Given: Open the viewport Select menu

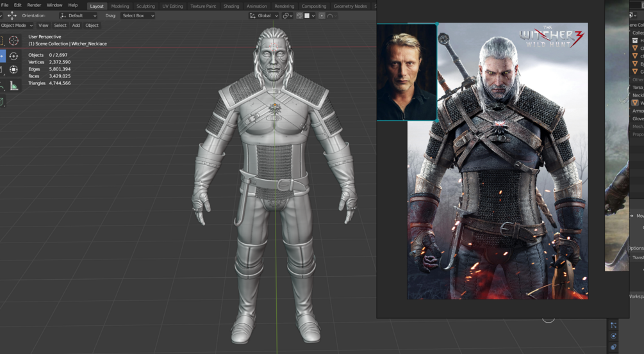Looking at the screenshot, I should click(x=60, y=26).
